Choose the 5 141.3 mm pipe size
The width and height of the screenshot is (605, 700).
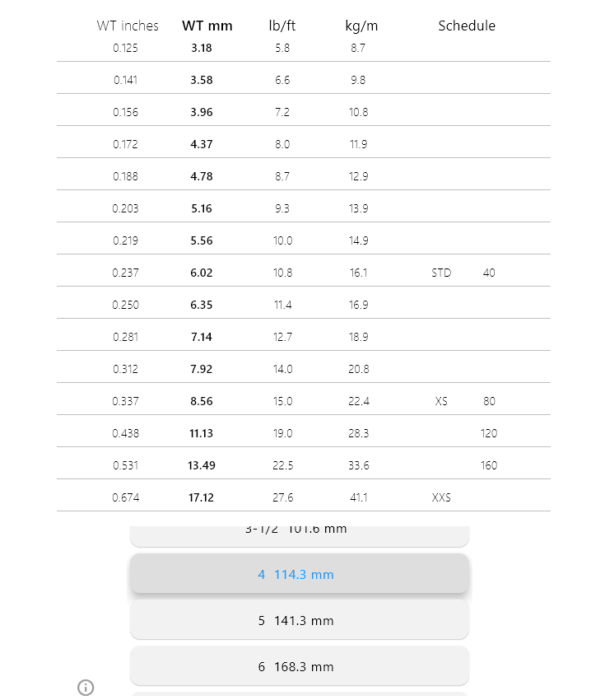pos(299,620)
